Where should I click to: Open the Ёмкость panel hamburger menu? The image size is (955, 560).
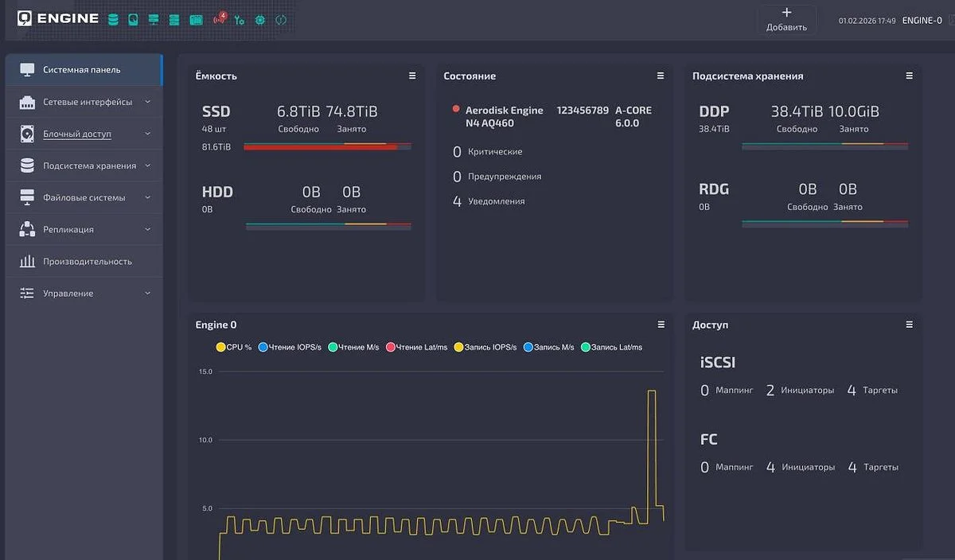click(412, 76)
